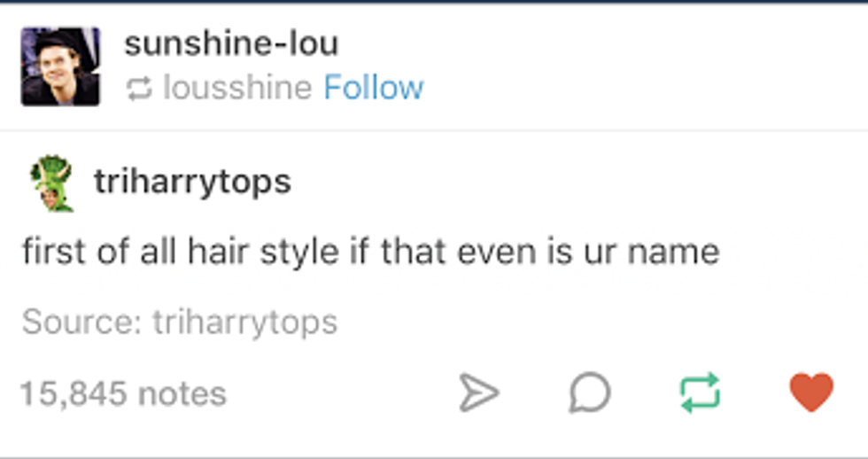Open triharrytops' green dinosaur avatar

(51, 183)
